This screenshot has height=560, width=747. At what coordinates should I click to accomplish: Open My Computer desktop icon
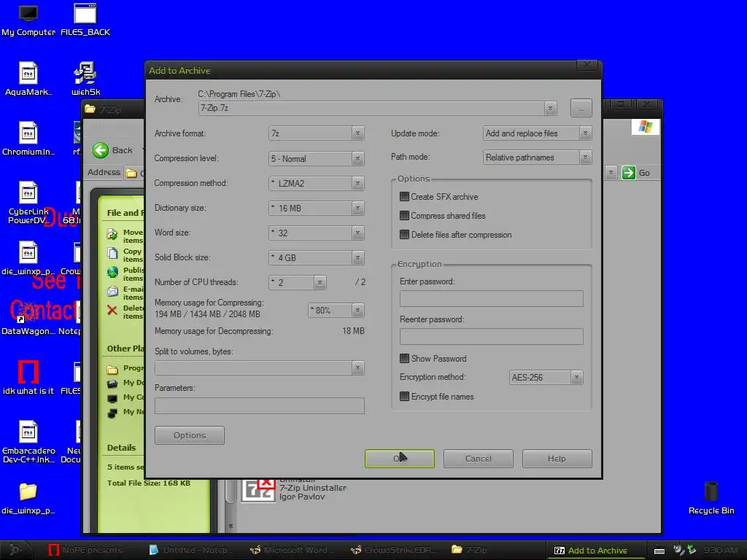(28, 20)
